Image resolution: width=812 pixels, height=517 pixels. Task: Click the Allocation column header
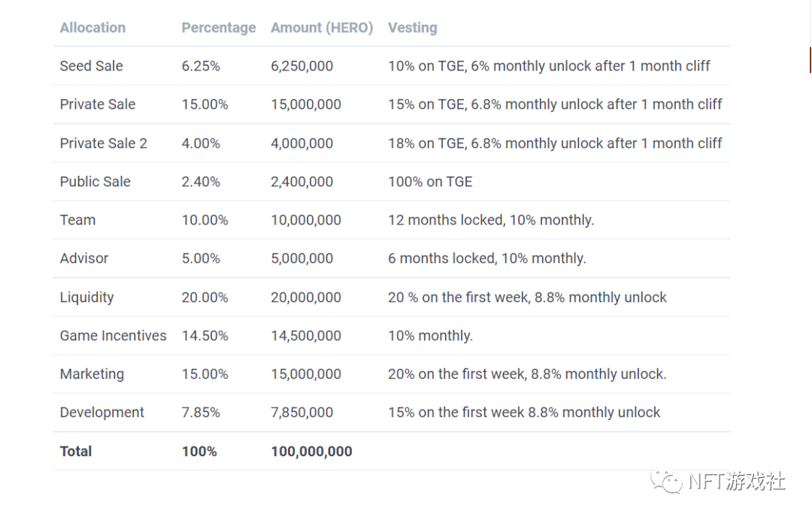pyautogui.click(x=92, y=28)
